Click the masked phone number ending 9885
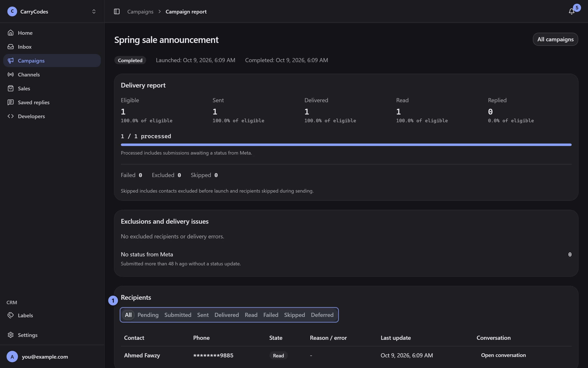Viewport: 588px width, 368px height. coord(213,355)
